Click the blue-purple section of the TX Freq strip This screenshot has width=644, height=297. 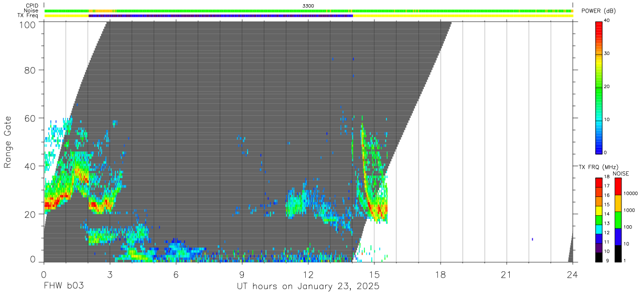pos(221,16)
